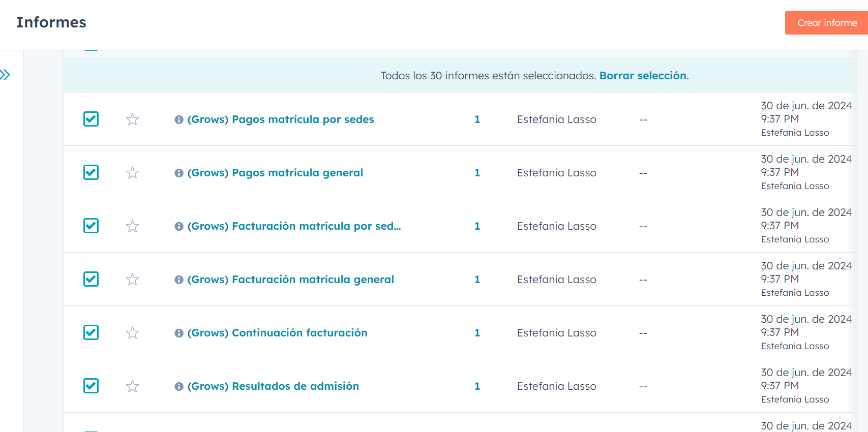Click dashboard count 1 for Continuación facturación

[477, 333]
